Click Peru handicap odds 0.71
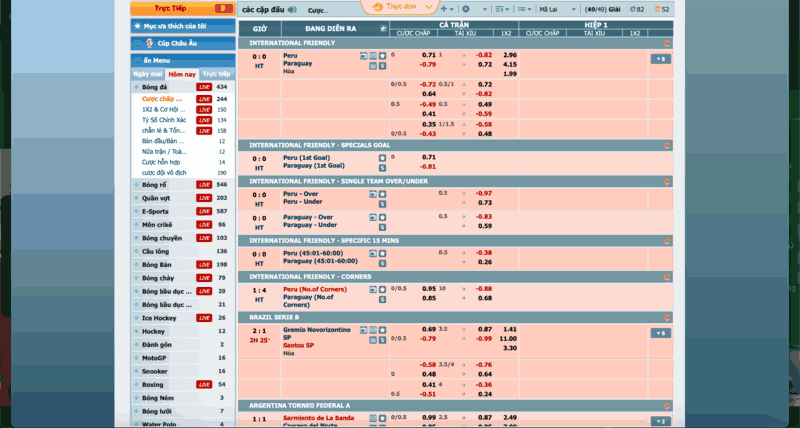The image size is (800, 428). [x=428, y=55]
